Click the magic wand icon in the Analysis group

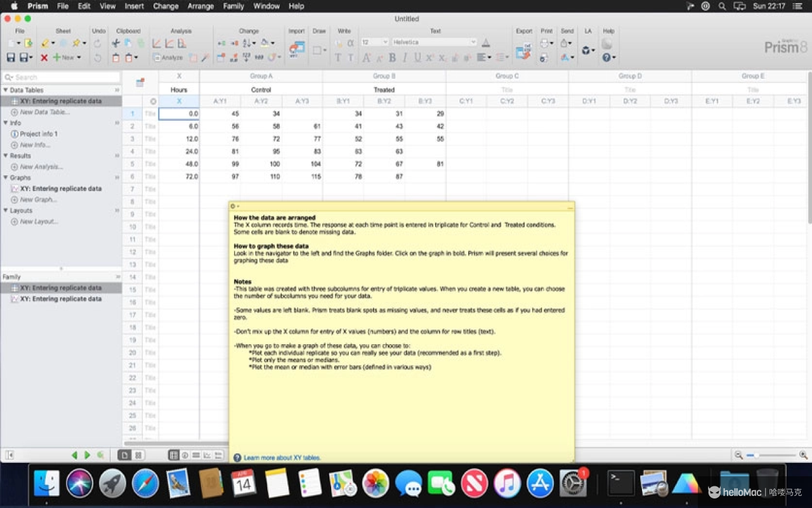coord(206,57)
